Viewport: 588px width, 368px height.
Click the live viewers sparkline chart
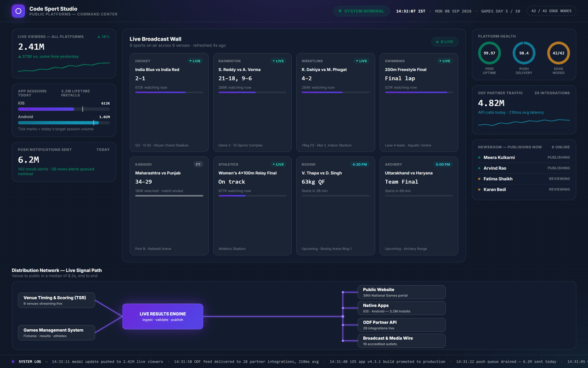pyautogui.click(x=64, y=67)
